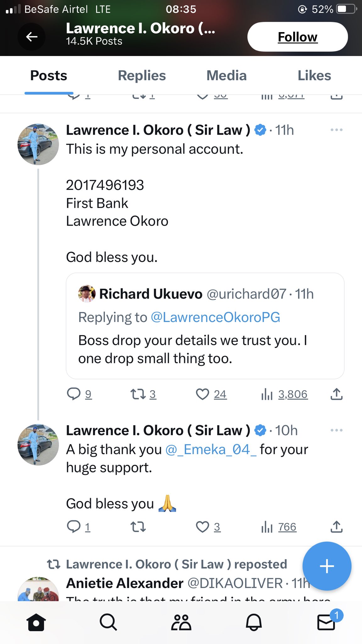
Task: Open more options on the 11h post
Action: (x=336, y=130)
